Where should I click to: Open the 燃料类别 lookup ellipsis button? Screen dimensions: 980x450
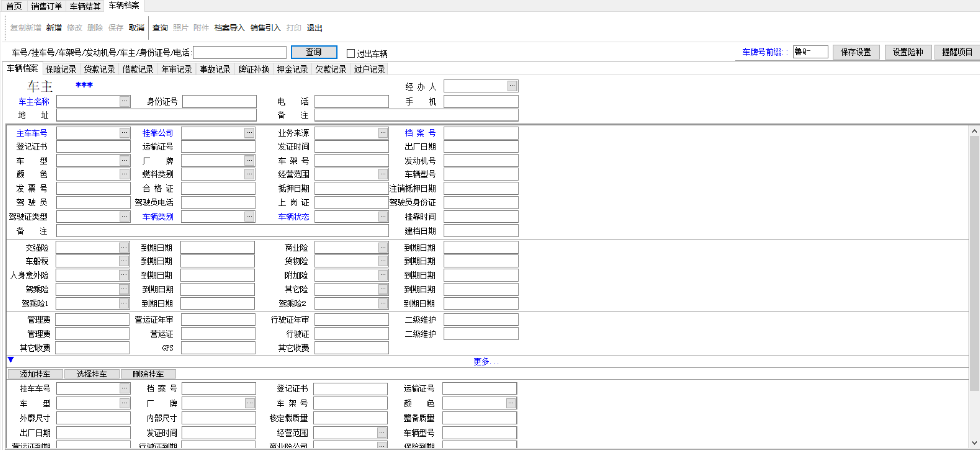pyautogui.click(x=249, y=174)
